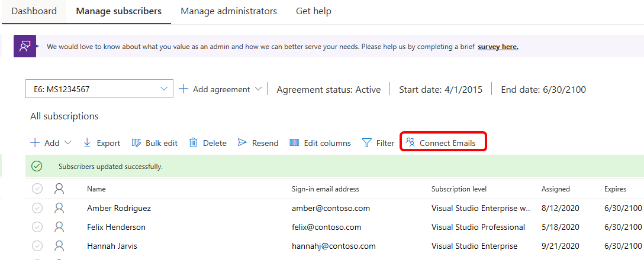Click the Delete trash can icon
Image resolution: width=644 pixels, height=260 pixels.
click(193, 143)
